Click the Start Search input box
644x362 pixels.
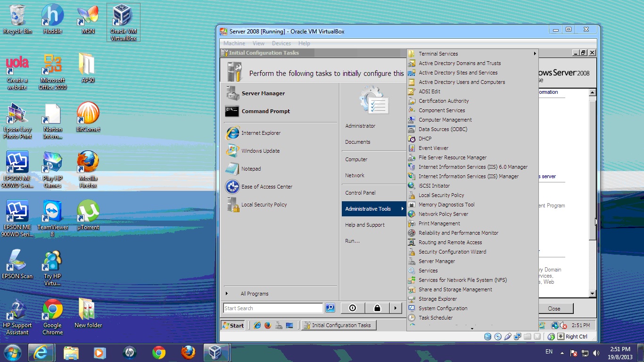click(x=273, y=308)
